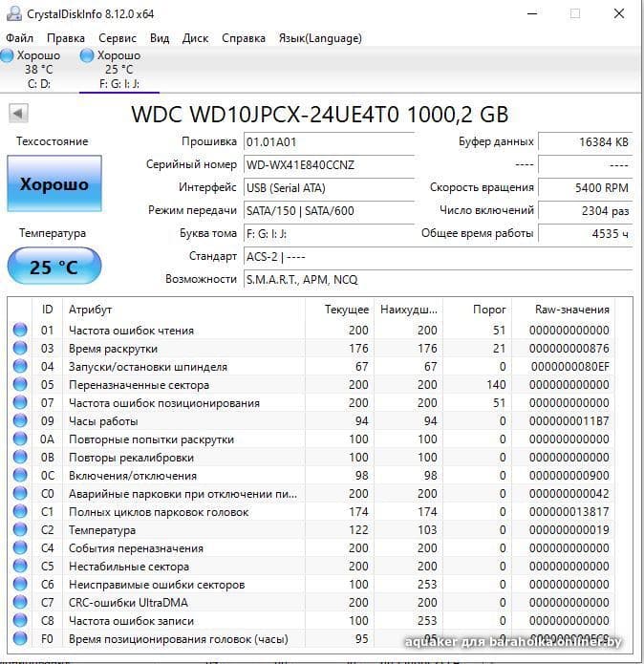
Task: Select the Частота ошибок чтения attribute name
Action: (131, 331)
